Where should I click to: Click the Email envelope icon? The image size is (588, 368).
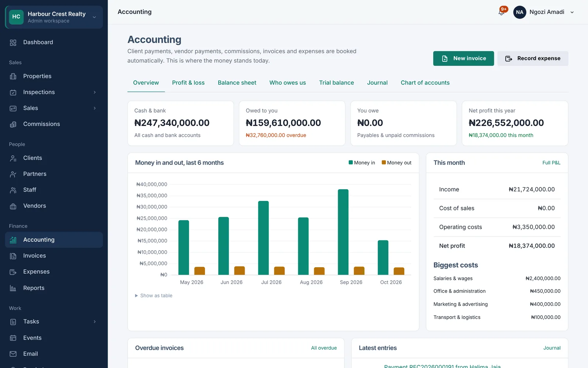point(13,354)
